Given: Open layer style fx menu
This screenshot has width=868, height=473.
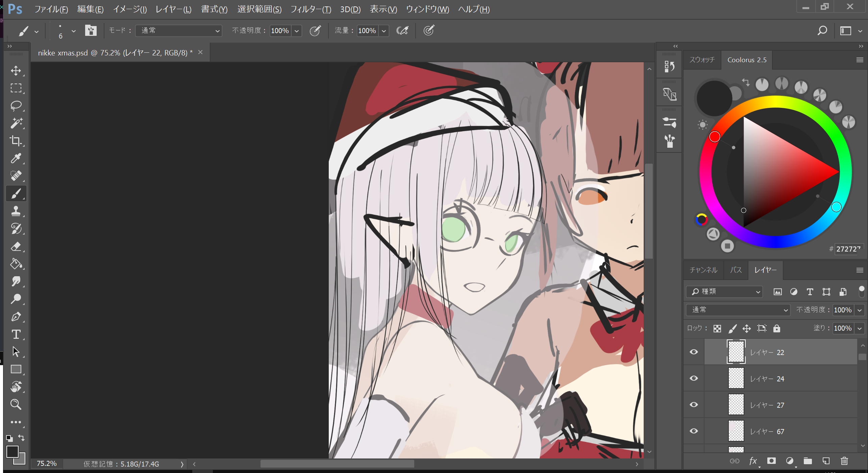Looking at the screenshot, I should click(x=753, y=461).
